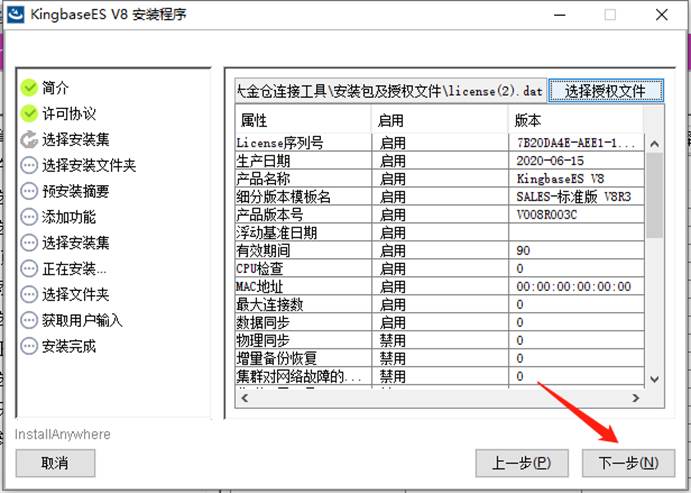Click the 7B20DA4E-AEE1-1... serial value
This screenshot has width=691, height=493.
pos(576,143)
